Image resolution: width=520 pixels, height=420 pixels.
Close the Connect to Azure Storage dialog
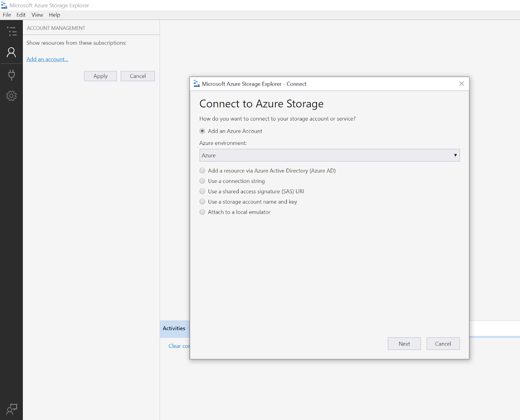(461, 83)
